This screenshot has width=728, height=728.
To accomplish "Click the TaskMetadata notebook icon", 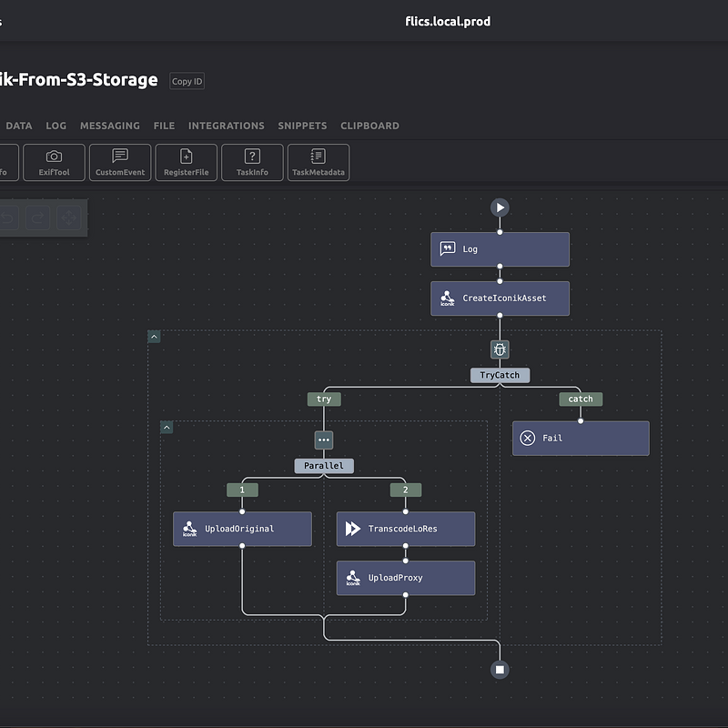I will (318, 157).
